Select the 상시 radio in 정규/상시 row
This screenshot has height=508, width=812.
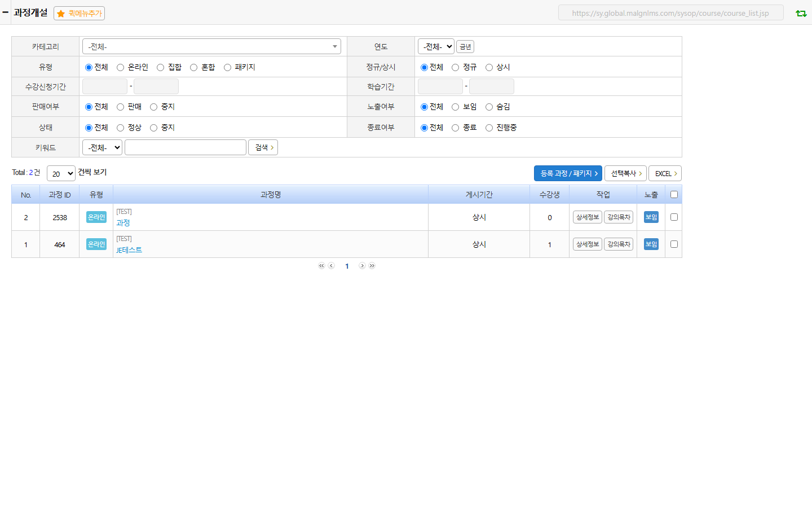pyautogui.click(x=489, y=68)
